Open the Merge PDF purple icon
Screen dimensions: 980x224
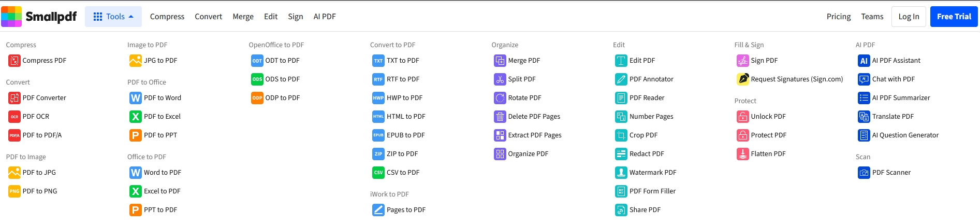pyautogui.click(x=500, y=61)
